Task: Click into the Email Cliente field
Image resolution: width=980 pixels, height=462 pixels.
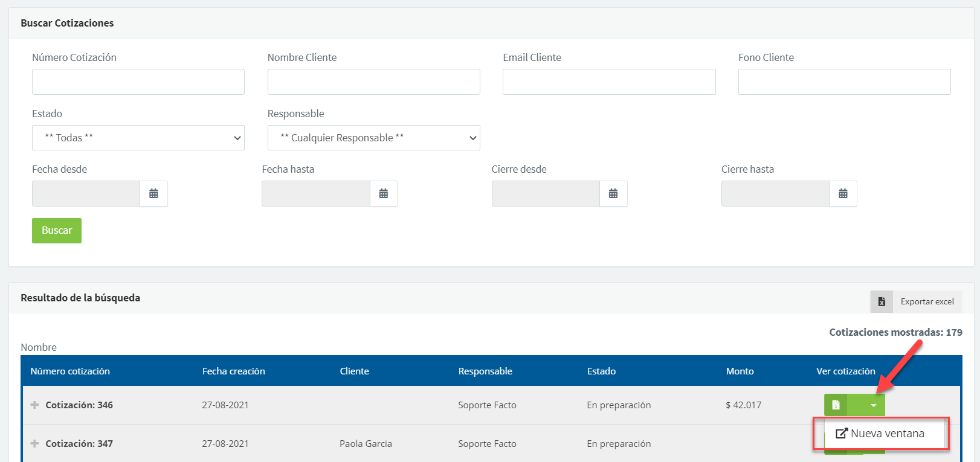Action: [x=608, y=82]
